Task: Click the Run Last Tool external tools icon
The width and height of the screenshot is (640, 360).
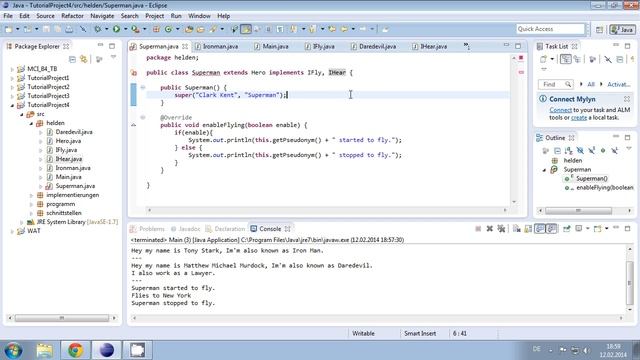Action: tap(136, 29)
